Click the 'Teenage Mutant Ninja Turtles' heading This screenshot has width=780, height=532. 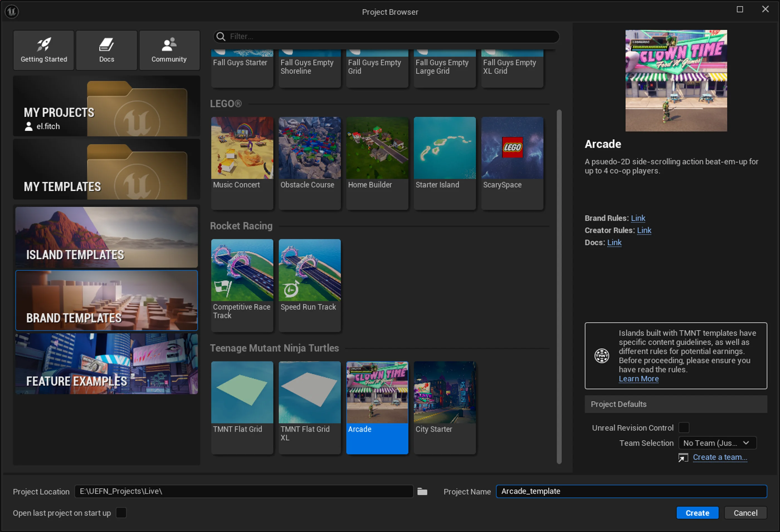coord(274,348)
